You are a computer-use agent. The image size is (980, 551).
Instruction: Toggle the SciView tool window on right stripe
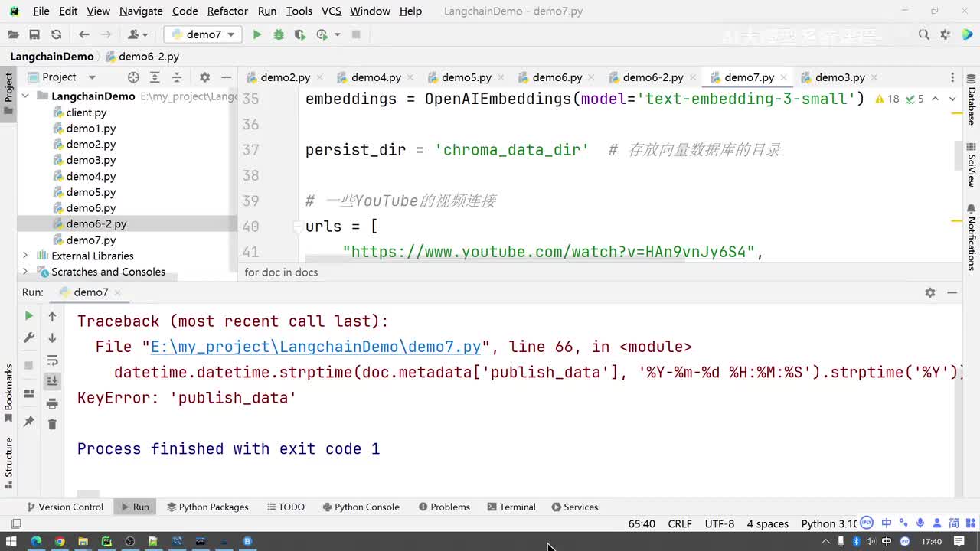point(972,165)
